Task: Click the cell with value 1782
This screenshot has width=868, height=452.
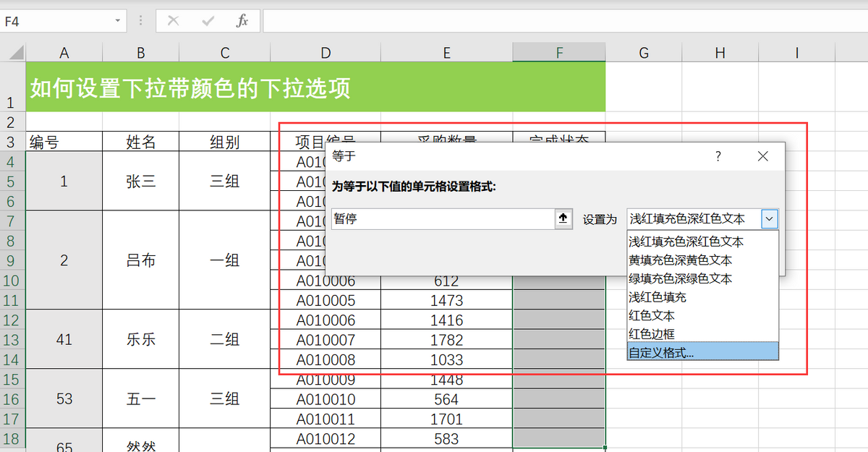Action: coord(446,339)
